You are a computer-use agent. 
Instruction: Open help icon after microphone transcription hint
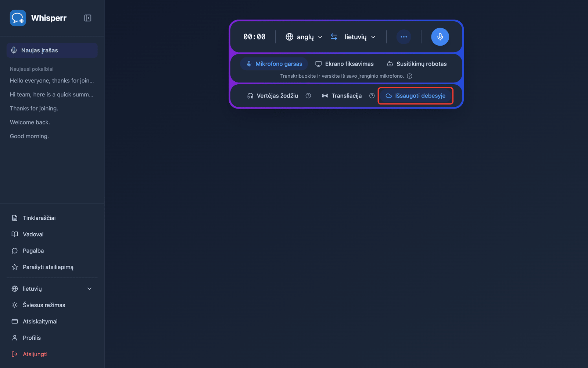pos(409,76)
